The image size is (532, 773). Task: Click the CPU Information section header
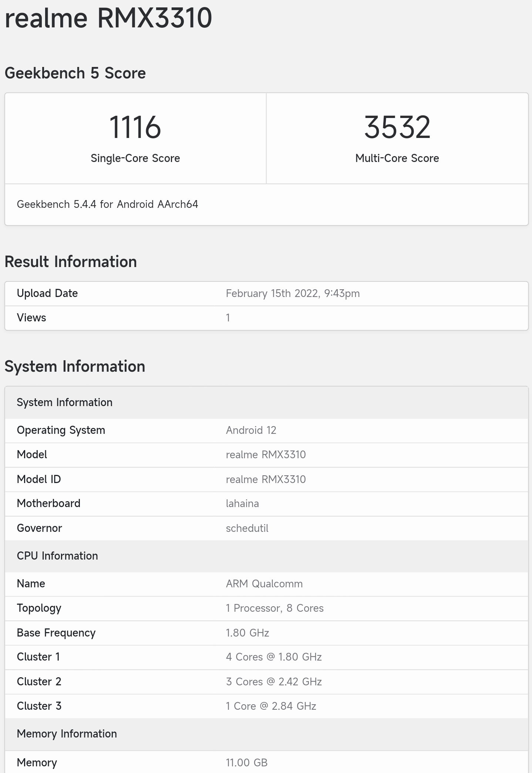(57, 556)
